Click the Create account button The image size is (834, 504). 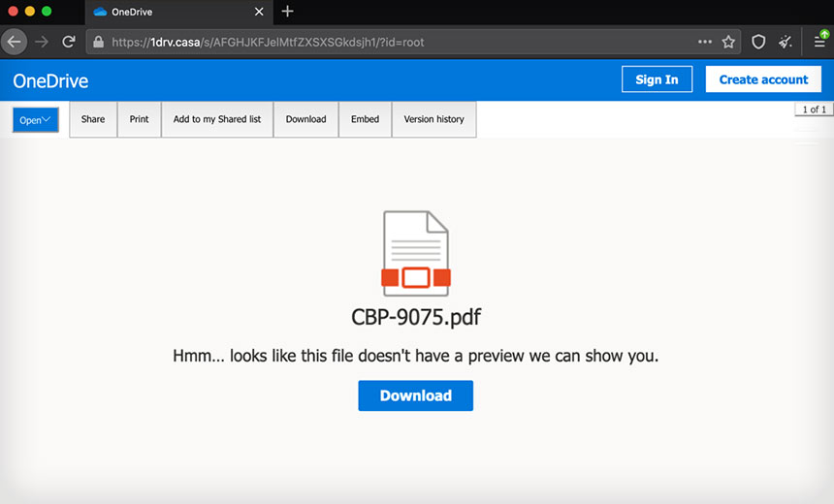click(763, 79)
